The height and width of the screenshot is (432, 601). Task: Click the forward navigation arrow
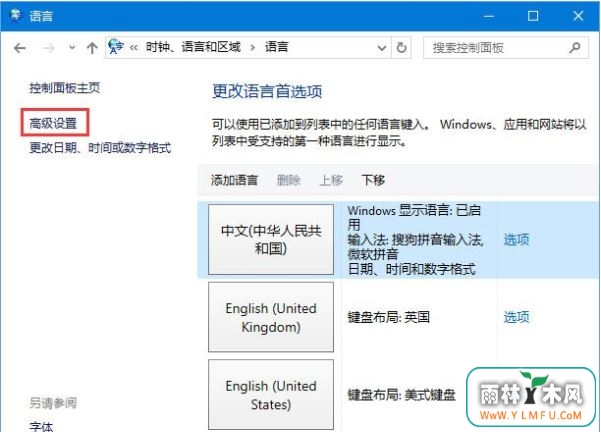click(48, 48)
